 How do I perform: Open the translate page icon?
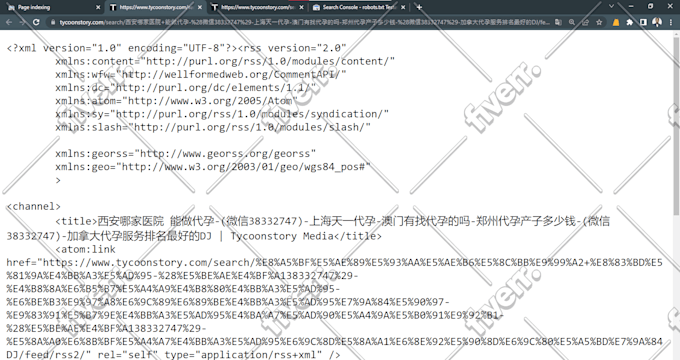pos(558,22)
